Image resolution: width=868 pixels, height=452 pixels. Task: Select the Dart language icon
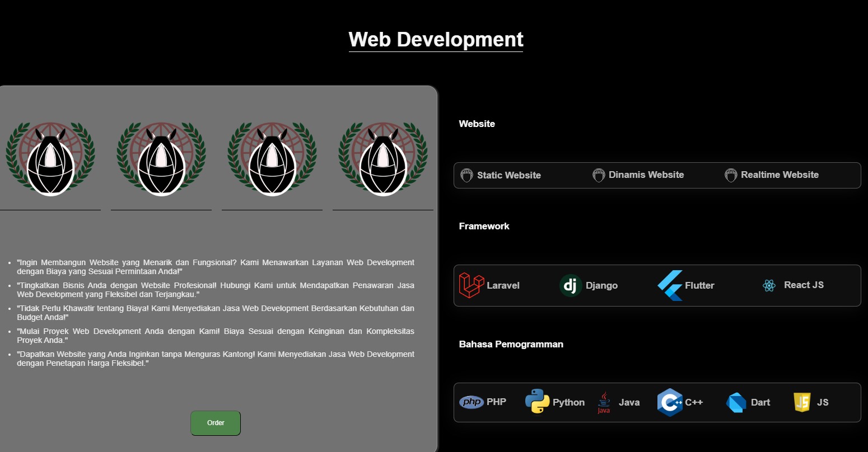coord(735,402)
